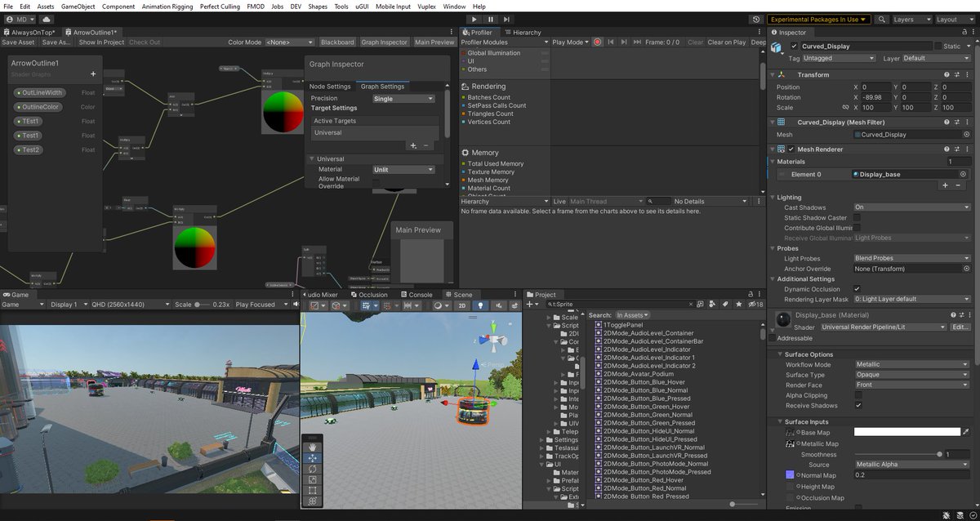This screenshot has height=521, width=980.
Task: Enable Alpha Clipping checkbox
Action: coord(857,395)
